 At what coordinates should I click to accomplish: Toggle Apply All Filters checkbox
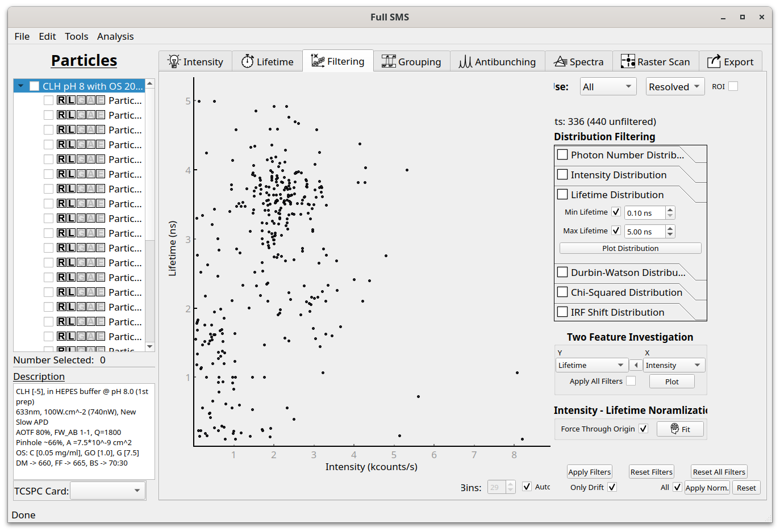click(x=631, y=381)
